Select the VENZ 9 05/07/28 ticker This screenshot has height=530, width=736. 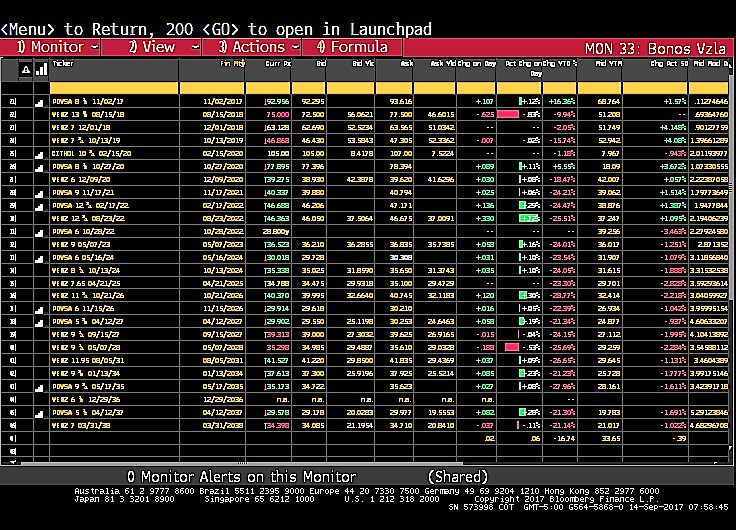[x=85, y=348]
